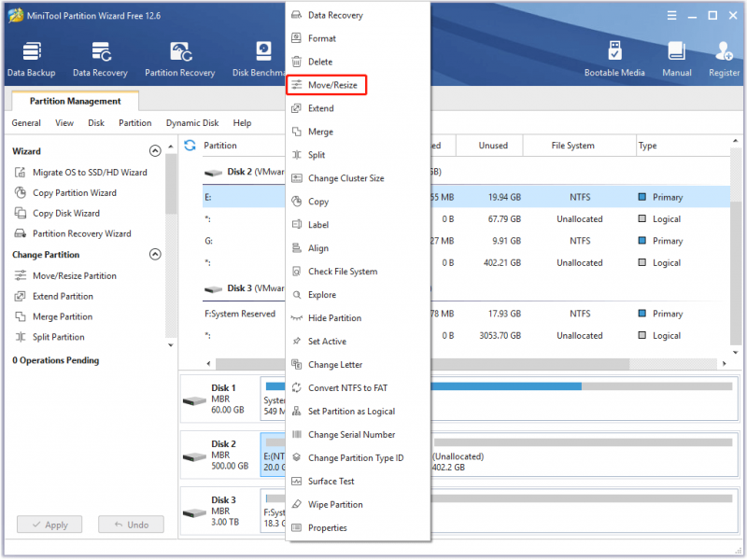
Task: Collapse the Change Partition section
Action: tap(155, 254)
